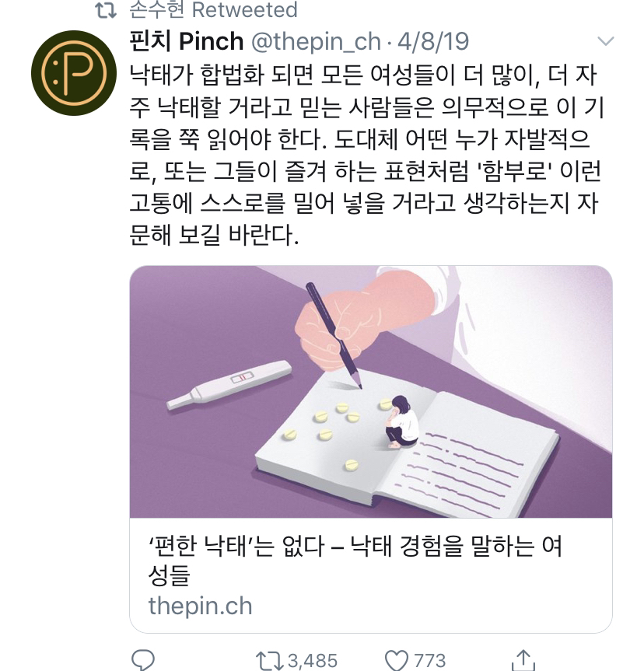Open the article headline '편한 낙태'는 없다
Image resolution: width=644 pixels, height=671 pixels.
pyautogui.click(x=355, y=560)
